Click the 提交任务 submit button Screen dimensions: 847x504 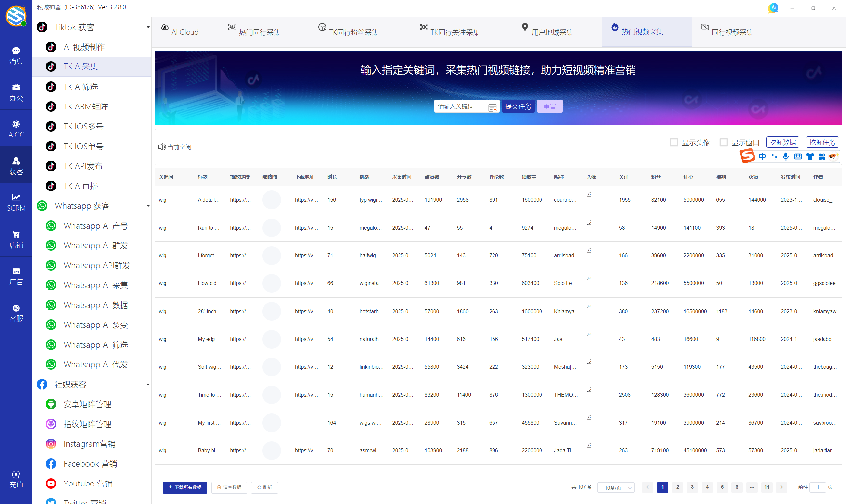518,106
